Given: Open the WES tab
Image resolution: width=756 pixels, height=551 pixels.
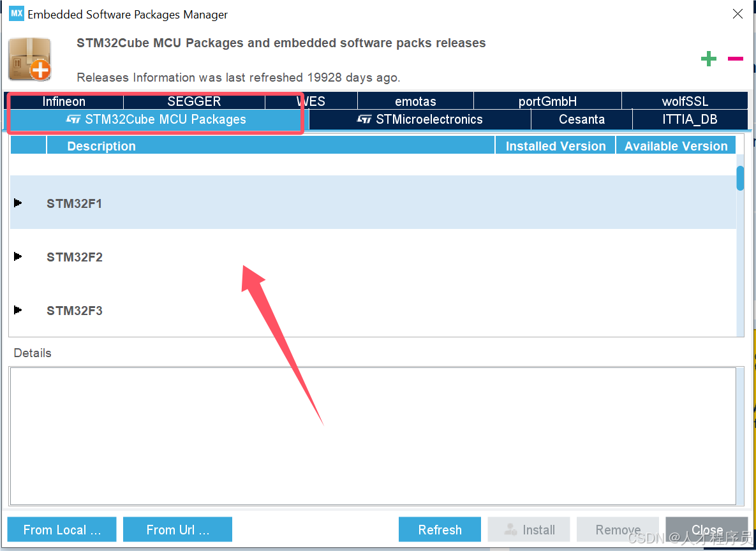Looking at the screenshot, I should coord(311,101).
